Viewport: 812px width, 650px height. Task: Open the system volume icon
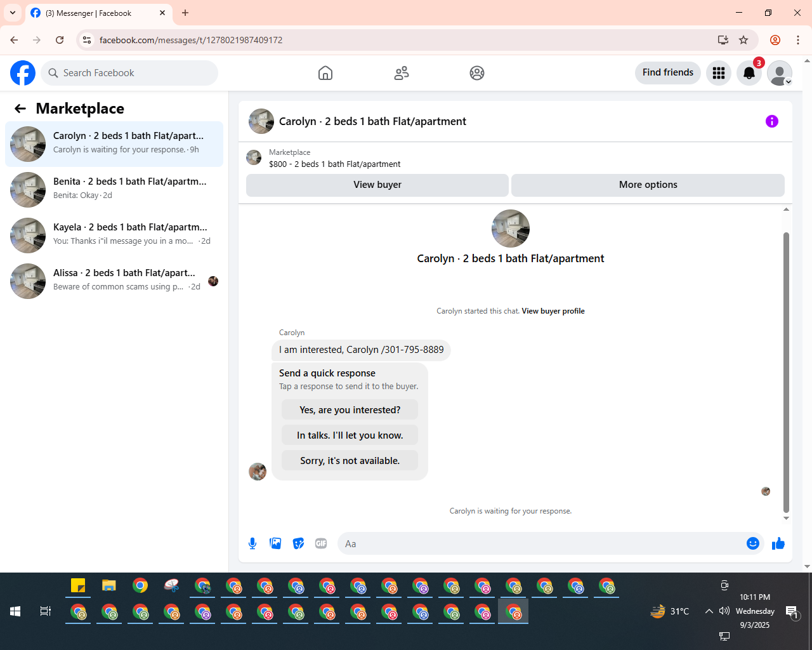coord(724,611)
